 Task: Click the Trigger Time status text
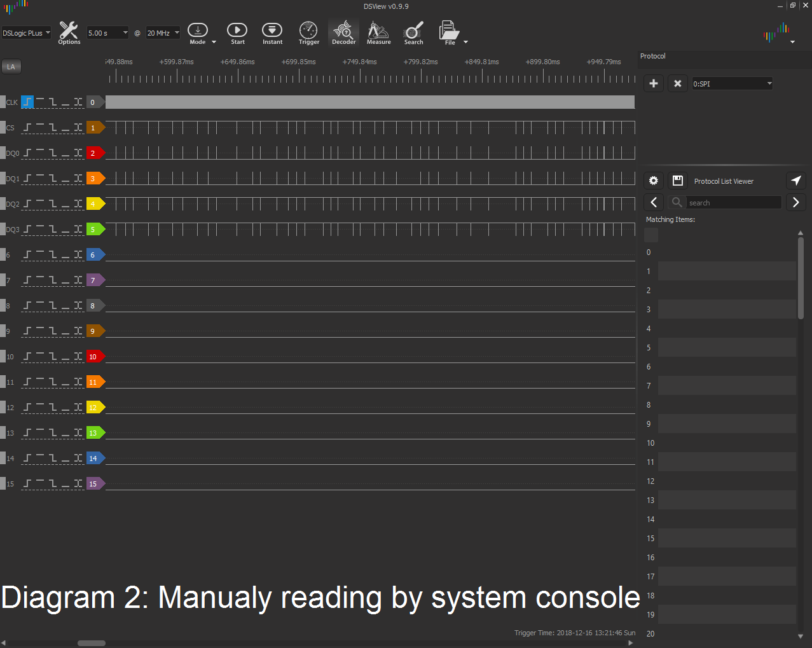tap(575, 633)
